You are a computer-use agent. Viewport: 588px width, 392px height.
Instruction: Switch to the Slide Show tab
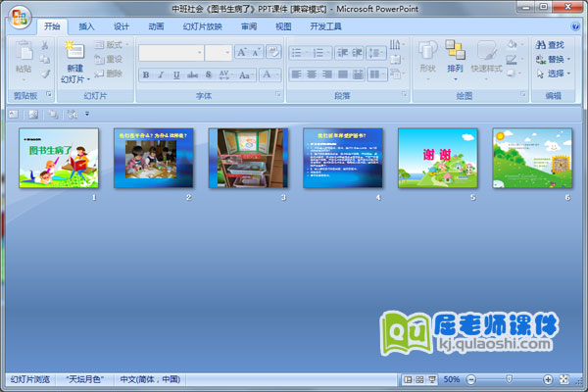click(x=203, y=26)
